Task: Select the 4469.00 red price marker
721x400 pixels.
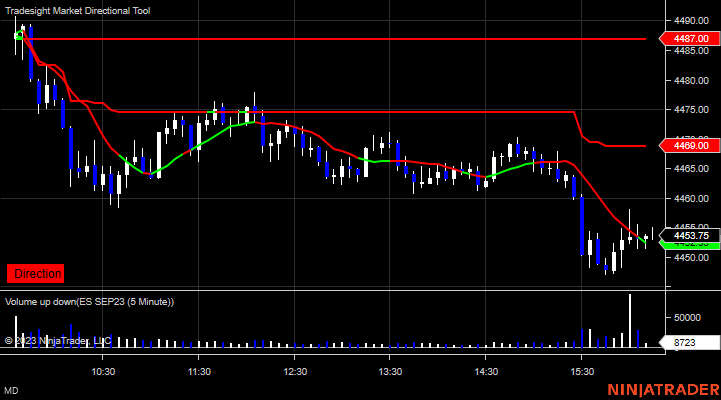Action: 690,146
